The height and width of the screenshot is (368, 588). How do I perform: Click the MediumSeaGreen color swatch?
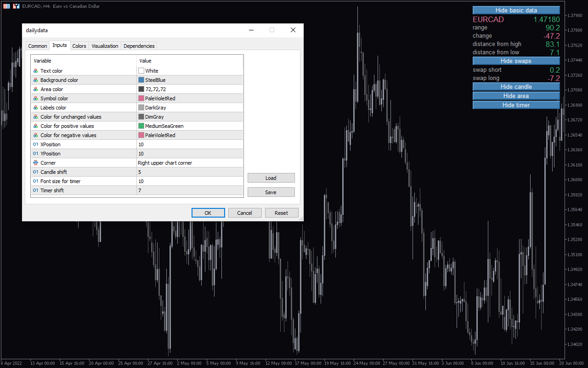pyautogui.click(x=141, y=126)
